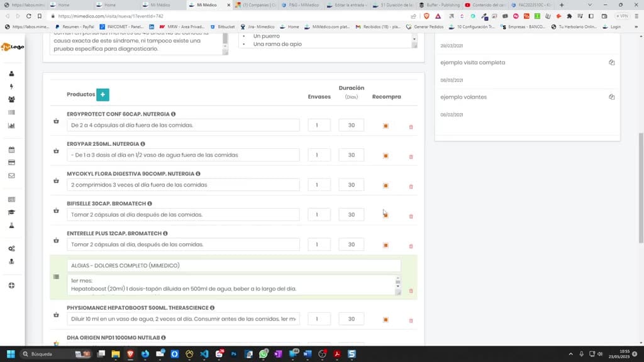Show info for MYCOKYL FLORA DIGESTIVA
The height and width of the screenshot is (362, 644).
(x=198, y=173)
